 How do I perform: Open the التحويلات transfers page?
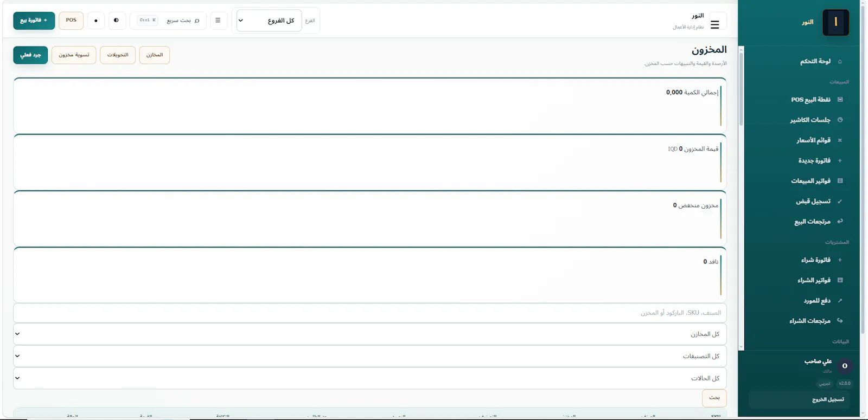pos(118,55)
